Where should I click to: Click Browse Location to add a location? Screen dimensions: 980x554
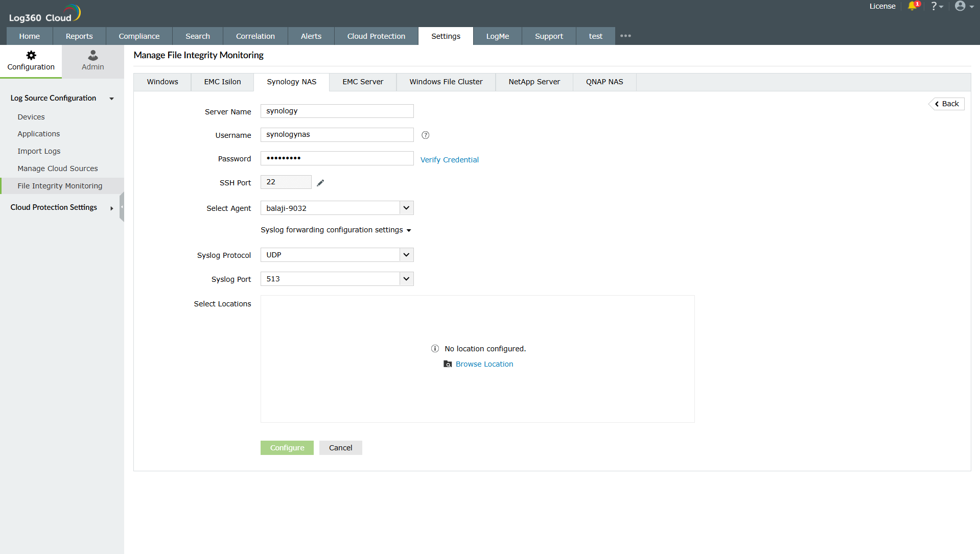click(484, 364)
